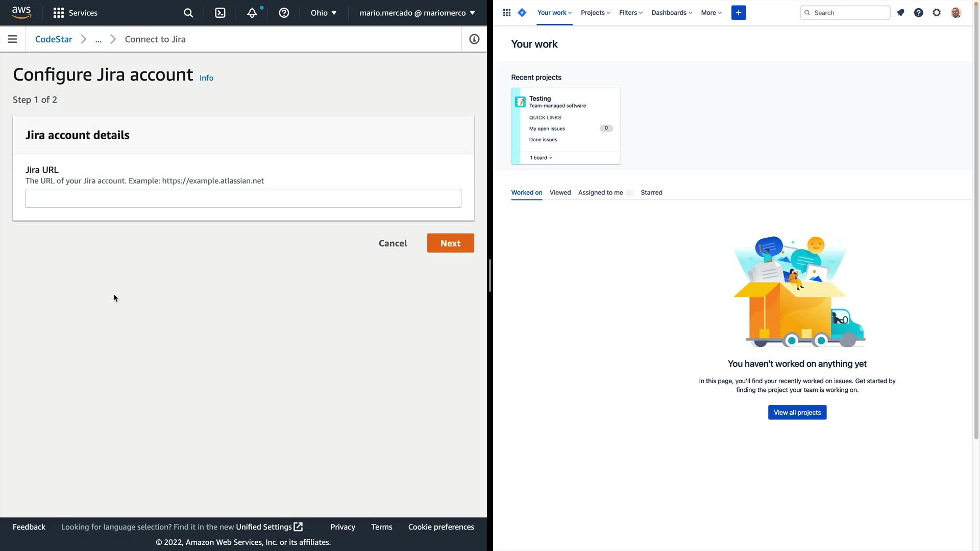The width and height of the screenshot is (980, 551).
Task: Expand the Jira Projects menu
Action: click(595, 13)
